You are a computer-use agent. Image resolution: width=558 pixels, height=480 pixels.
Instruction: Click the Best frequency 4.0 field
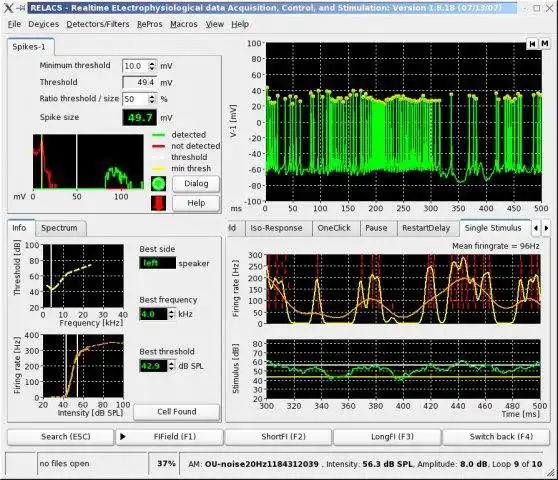coord(153,314)
